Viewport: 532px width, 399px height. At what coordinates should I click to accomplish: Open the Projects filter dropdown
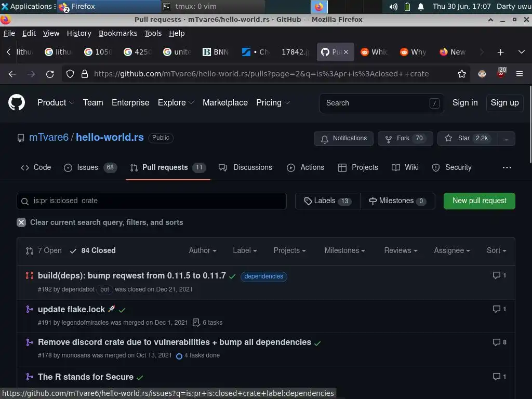click(x=290, y=250)
